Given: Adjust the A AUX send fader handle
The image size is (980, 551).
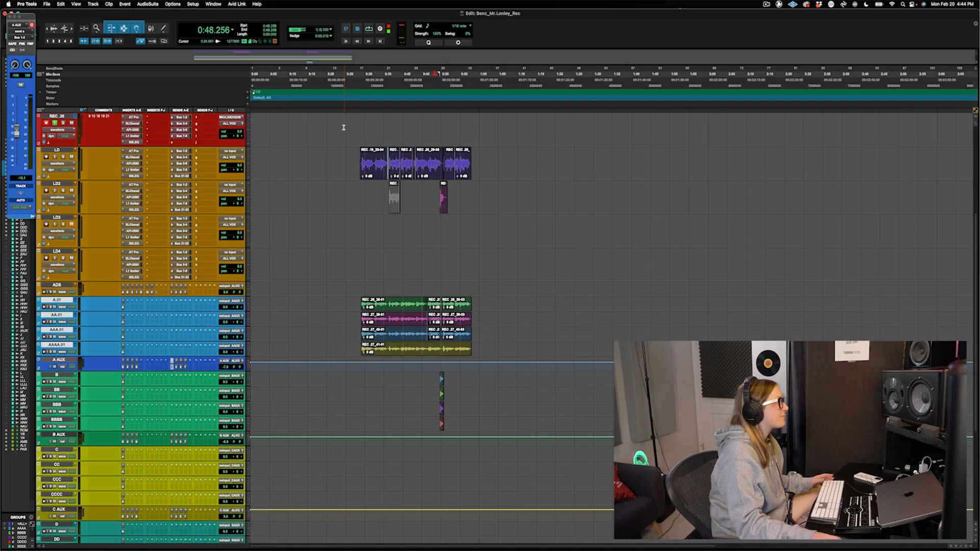Looking at the screenshot, I should 16,131.
